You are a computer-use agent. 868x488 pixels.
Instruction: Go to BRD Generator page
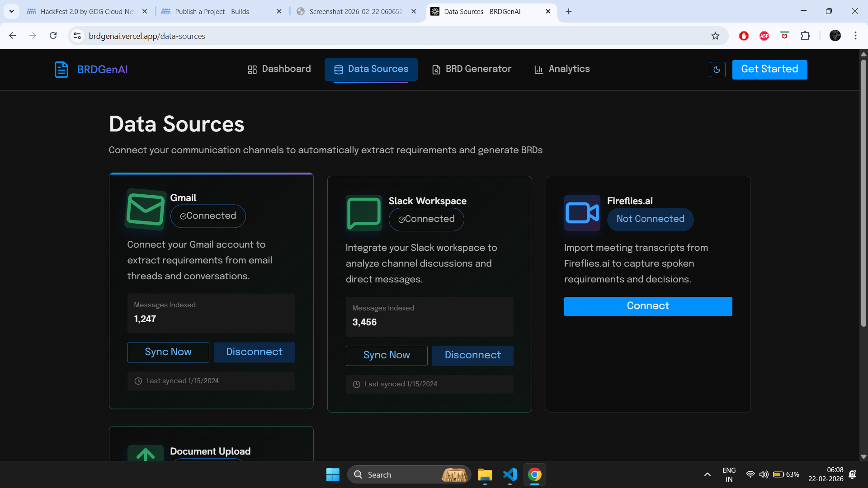point(472,69)
